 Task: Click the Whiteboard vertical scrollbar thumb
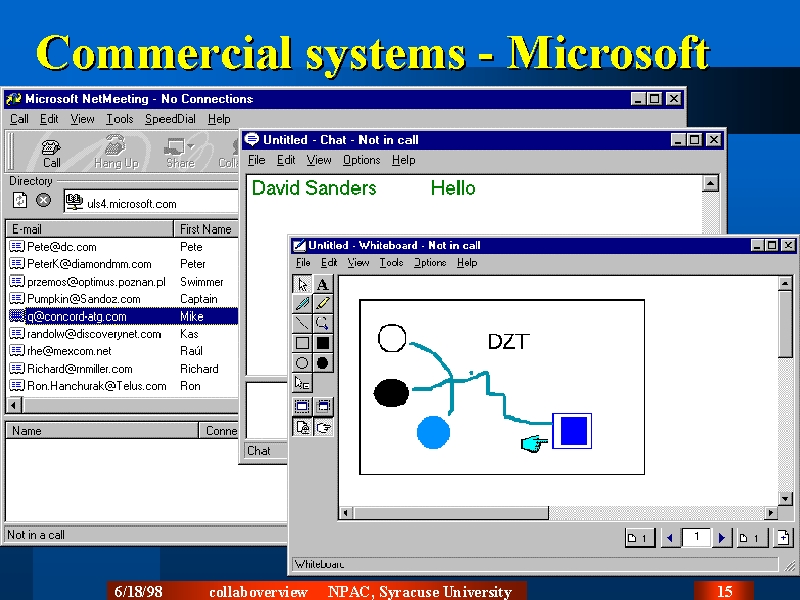(785, 324)
